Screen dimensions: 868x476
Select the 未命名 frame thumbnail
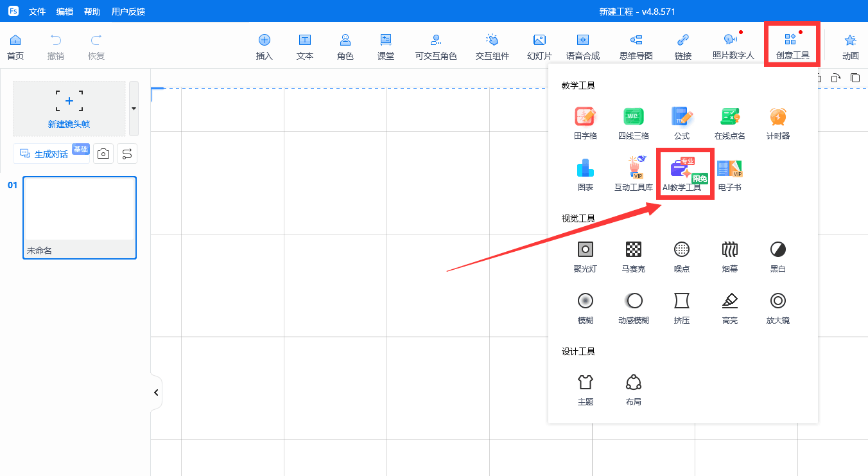pos(80,217)
